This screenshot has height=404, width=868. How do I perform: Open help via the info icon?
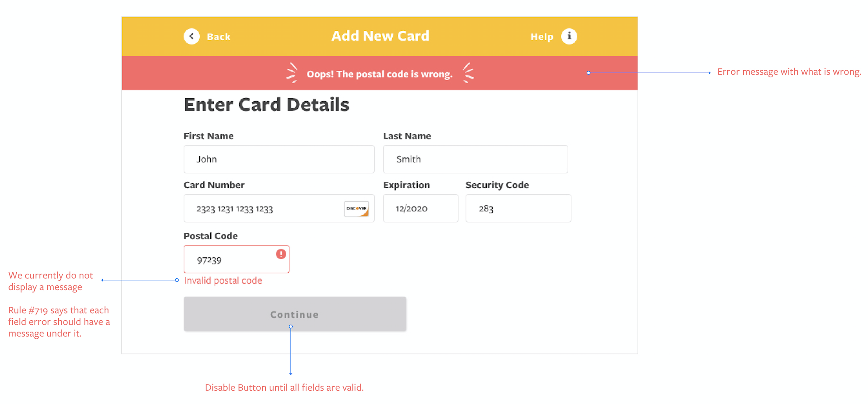click(x=569, y=36)
